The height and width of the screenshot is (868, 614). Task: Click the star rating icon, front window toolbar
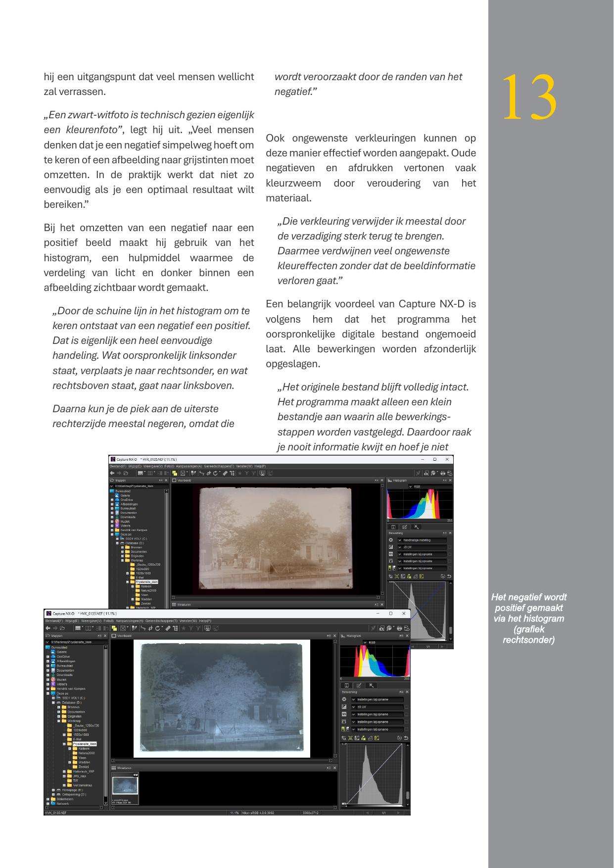(x=184, y=628)
